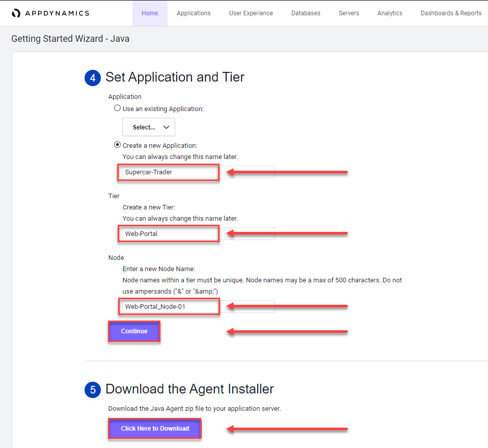
Task: Switch to the Databases tab
Action: pyautogui.click(x=306, y=13)
